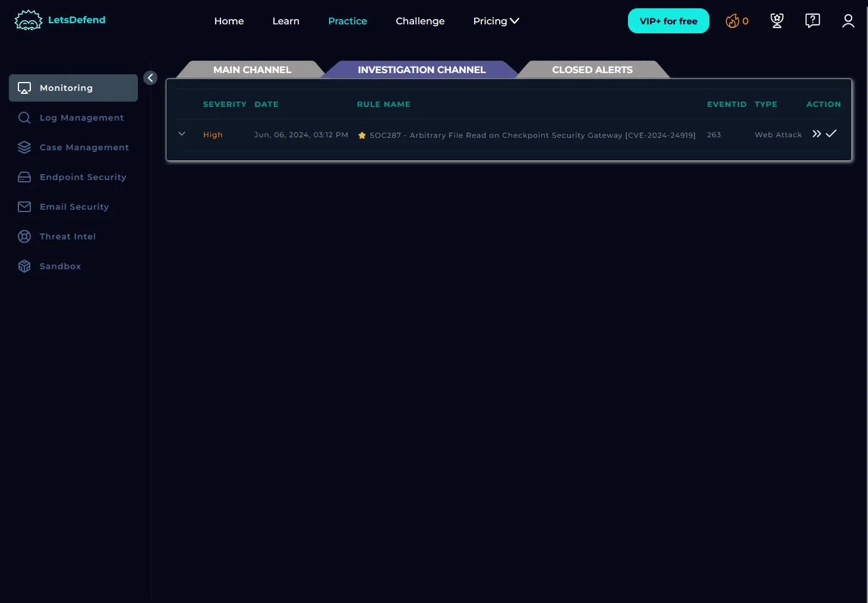The width and height of the screenshot is (868, 603).
Task: Click the yellow star on SOC287 alert
Action: [362, 135]
